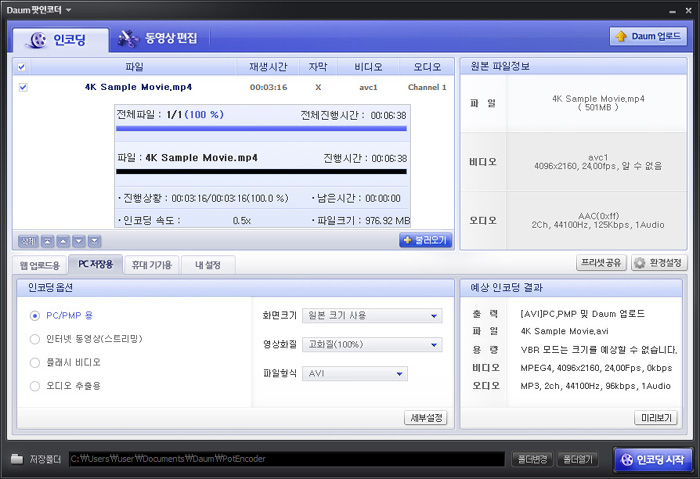700x479 pixels.
Task: Click the 삭제 delete button under file list
Action: (28, 241)
